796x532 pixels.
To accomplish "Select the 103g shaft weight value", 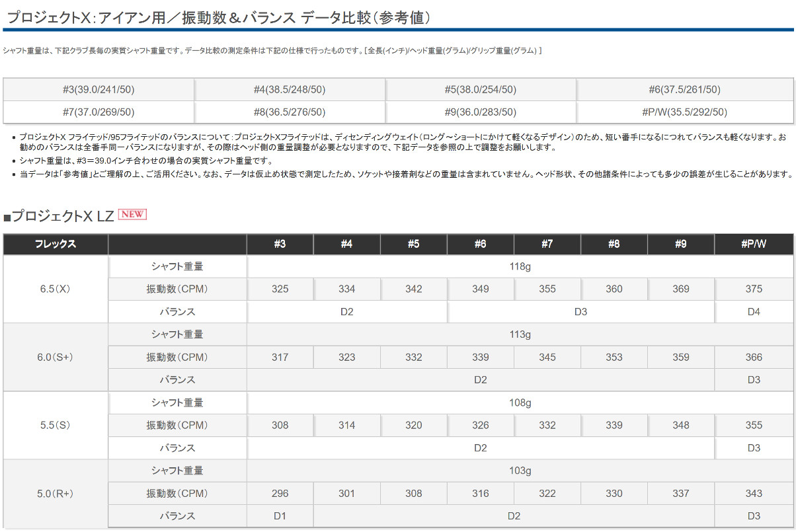I will [520, 471].
